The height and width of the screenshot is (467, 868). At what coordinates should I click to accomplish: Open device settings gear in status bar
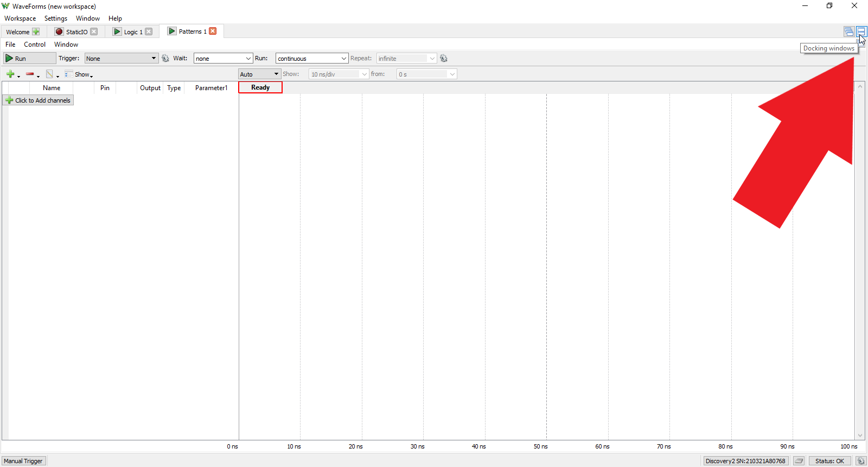[x=861, y=460]
